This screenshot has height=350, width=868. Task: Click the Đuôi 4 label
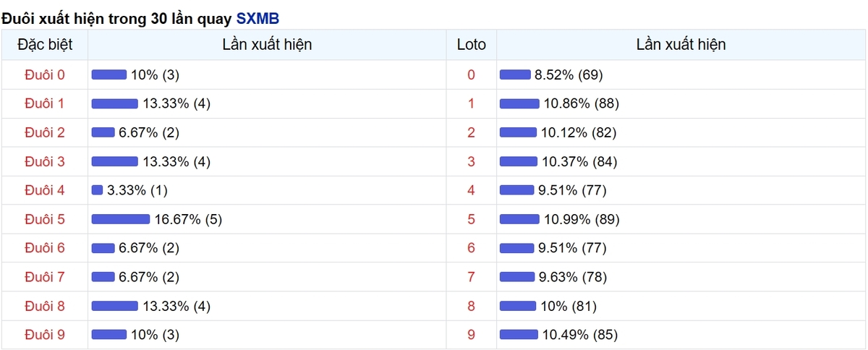pyautogui.click(x=44, y=190)
